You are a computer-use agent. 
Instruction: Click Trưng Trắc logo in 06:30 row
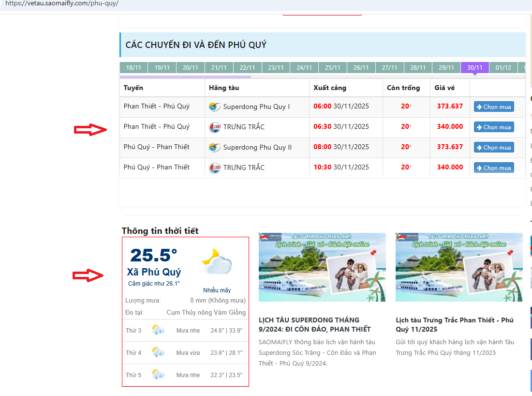point(215,127)
